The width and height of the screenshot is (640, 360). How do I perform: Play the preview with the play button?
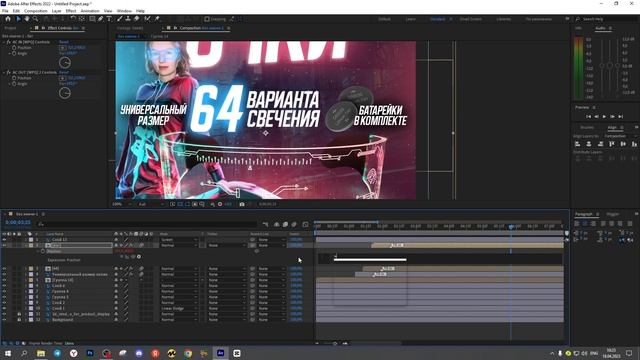tap(604, 116)
